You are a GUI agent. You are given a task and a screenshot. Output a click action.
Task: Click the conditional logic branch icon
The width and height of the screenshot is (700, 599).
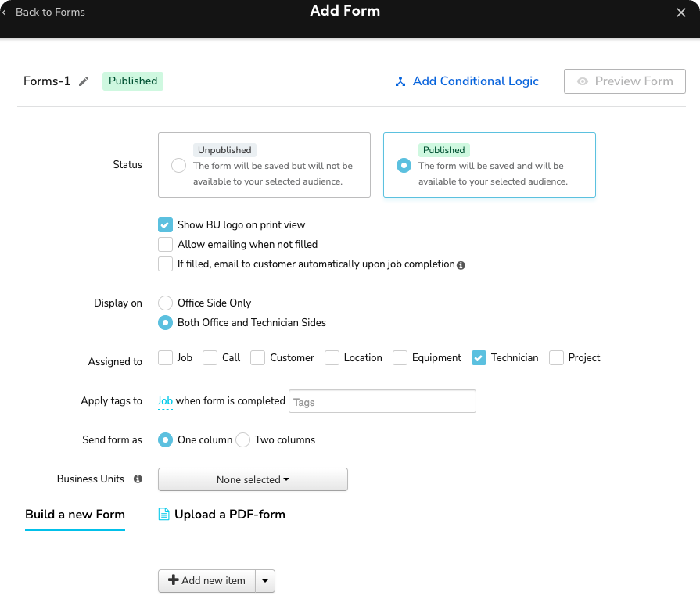click(400, 81)
